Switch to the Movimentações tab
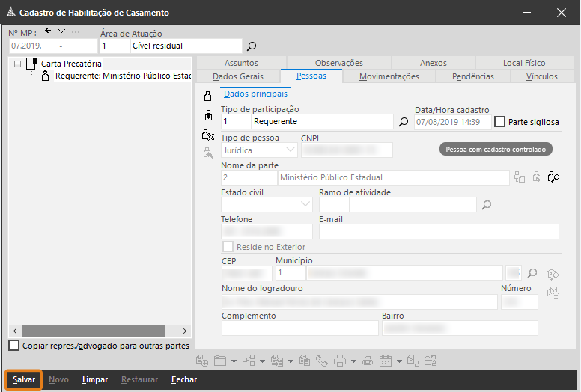The height and width of the screenshot is (392, 581). [389, 76]
